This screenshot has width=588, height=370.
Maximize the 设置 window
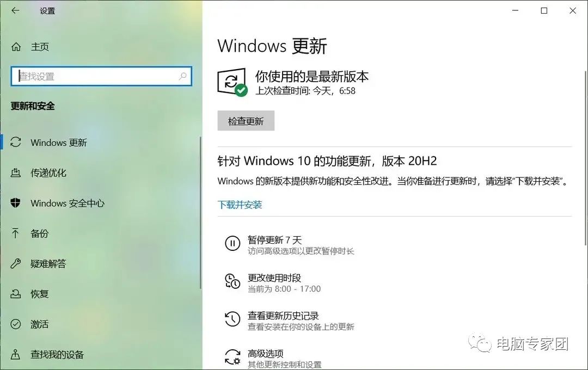[x=544, y=10]
